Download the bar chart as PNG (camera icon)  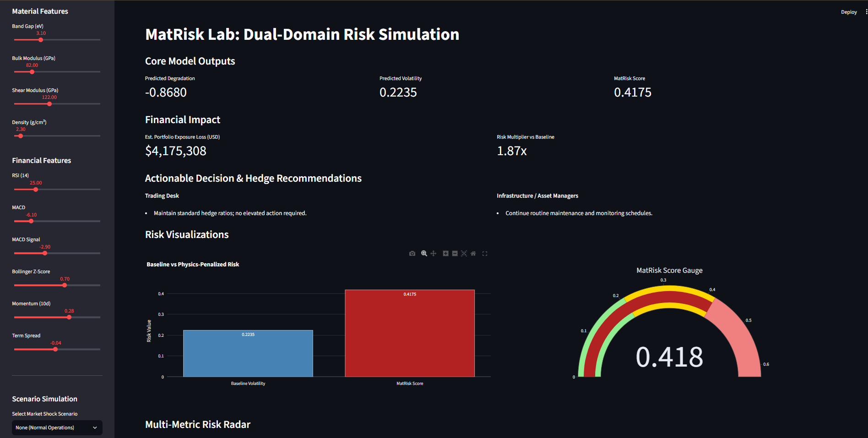(412, 254)
